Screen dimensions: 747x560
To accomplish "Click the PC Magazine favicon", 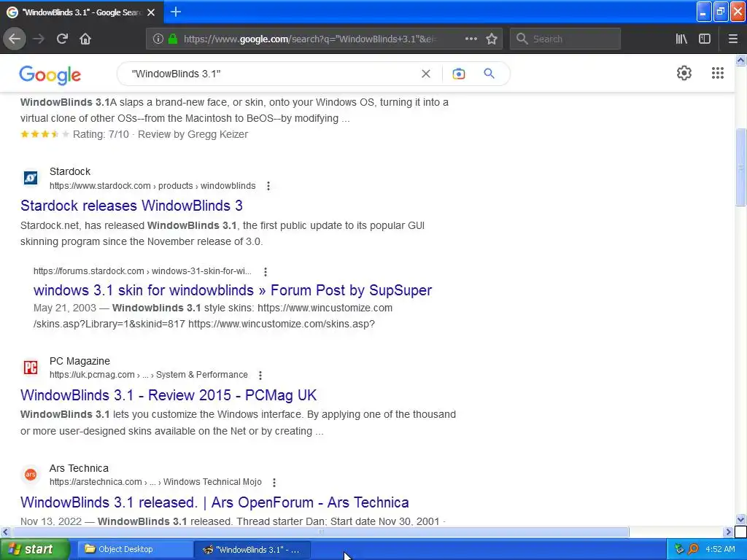I will pyautogui.click(x=31, y=367).
